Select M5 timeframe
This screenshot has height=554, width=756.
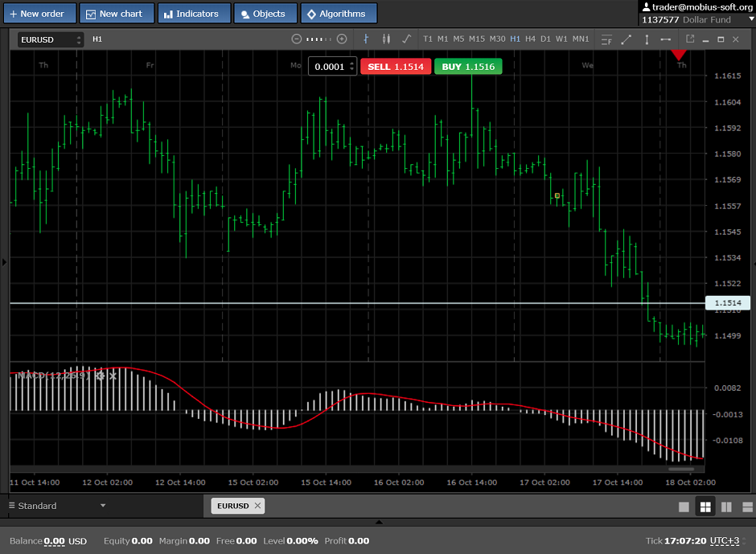pyautogui.click(x=458, y=39)
